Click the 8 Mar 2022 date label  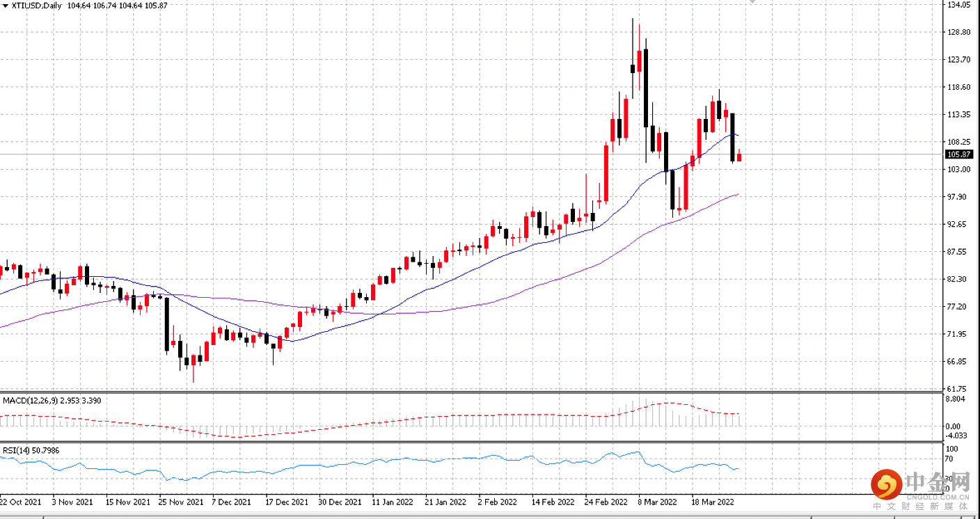coord(658,501)
